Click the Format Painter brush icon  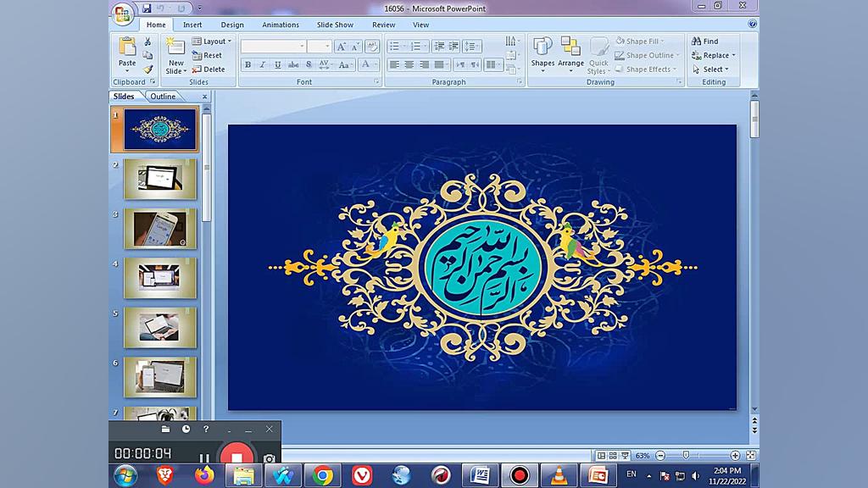(x=147, y=69)
